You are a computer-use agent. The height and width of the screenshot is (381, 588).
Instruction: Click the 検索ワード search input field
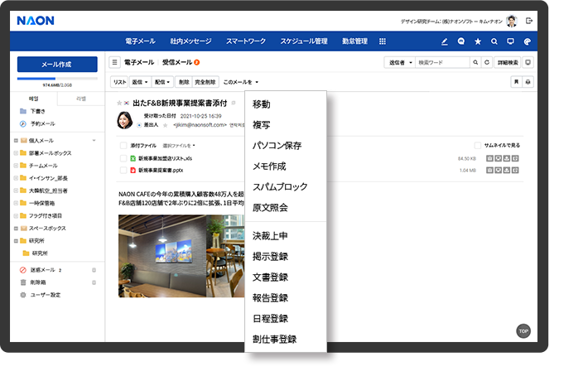(x=441, y=62)
